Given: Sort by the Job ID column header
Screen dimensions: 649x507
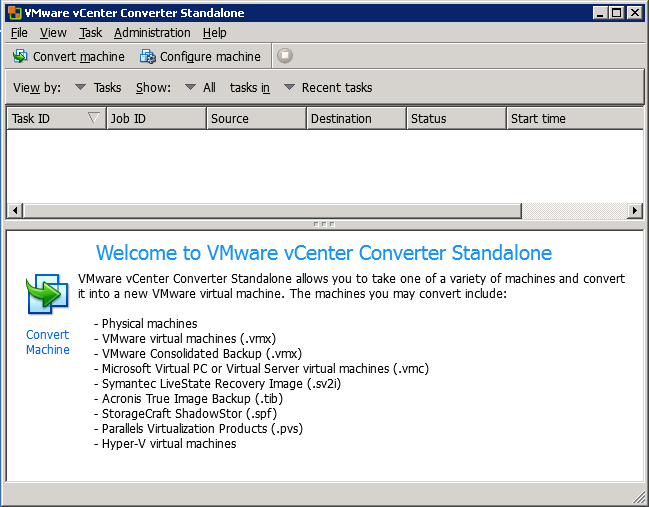Looking at the screenshot, I should (x=156, y=118).
